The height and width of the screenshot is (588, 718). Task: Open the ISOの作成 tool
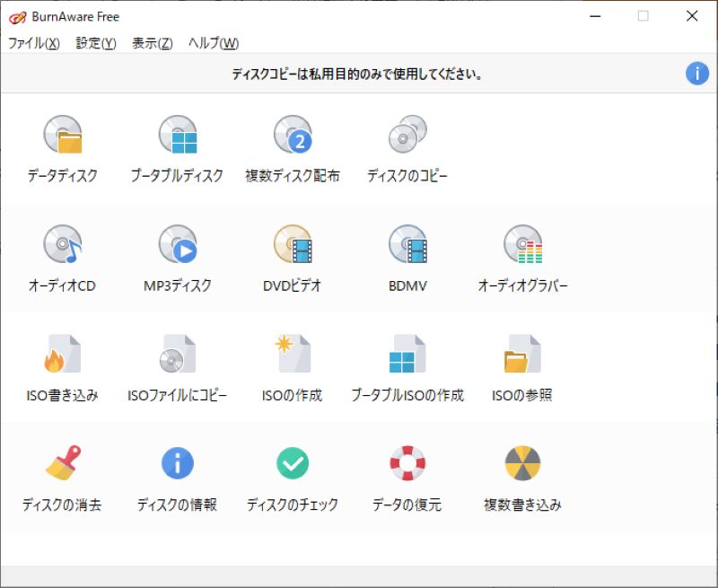pyautogui.click(x=292, y=357)
